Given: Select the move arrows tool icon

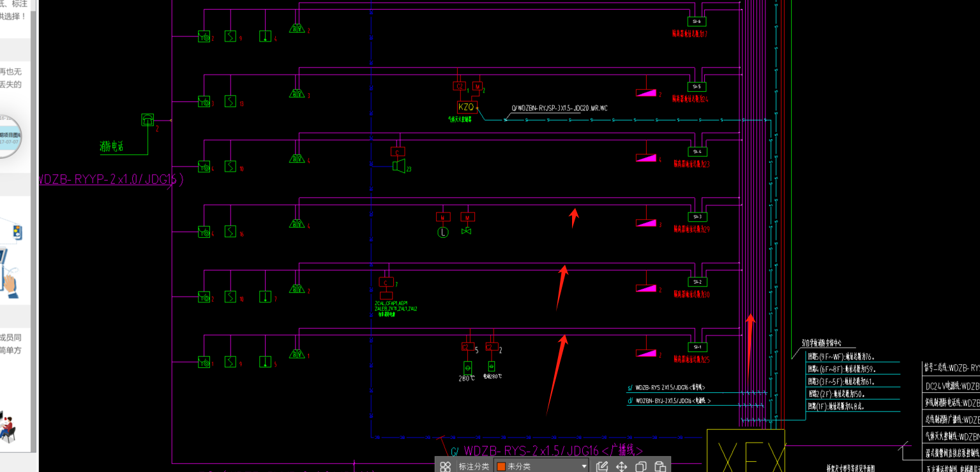Looking at the screenshot, I should coord(621,466).
